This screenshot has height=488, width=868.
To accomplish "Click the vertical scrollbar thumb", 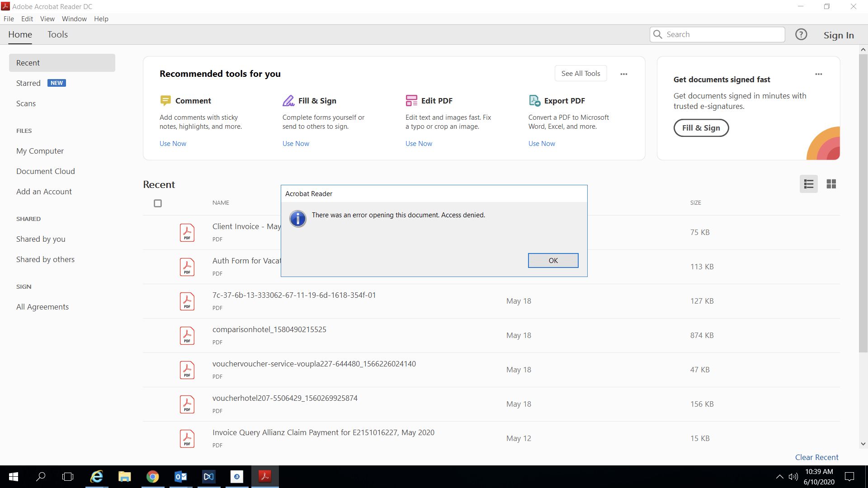I will (863, 203).
